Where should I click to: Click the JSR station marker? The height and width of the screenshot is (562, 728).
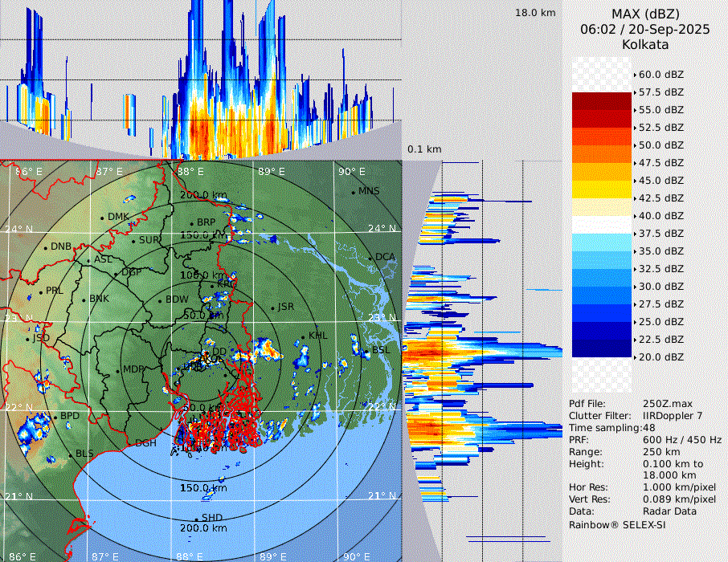(272, 308)
